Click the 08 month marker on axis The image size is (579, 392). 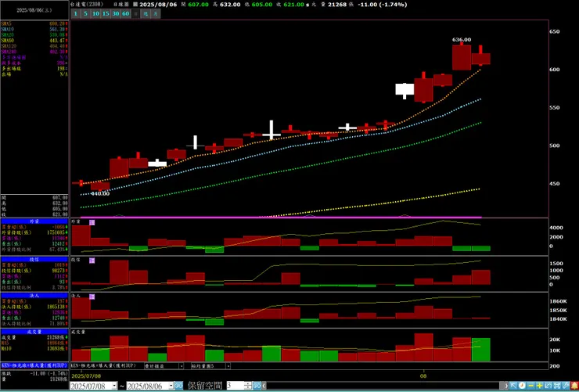(x=423, y=376)
